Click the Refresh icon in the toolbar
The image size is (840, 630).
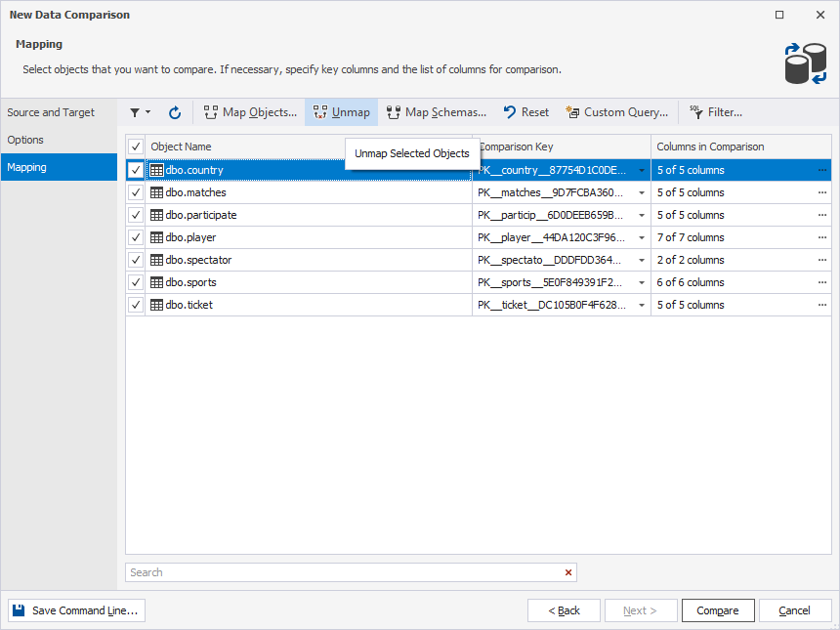pyautogui.click(x=175, y=112)
